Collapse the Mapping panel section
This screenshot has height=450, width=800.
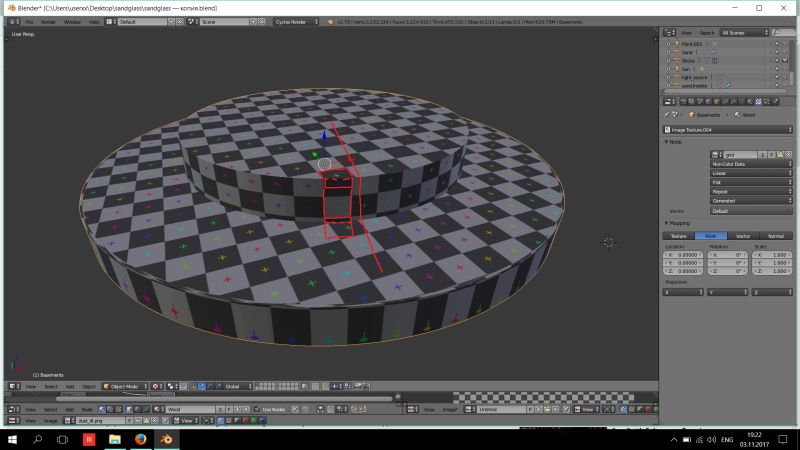(677, 223)
